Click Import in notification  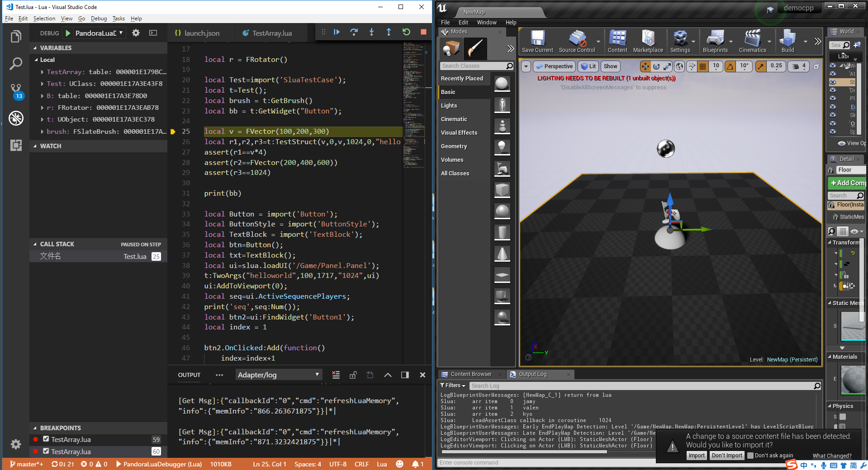click(x=697, y=456)
